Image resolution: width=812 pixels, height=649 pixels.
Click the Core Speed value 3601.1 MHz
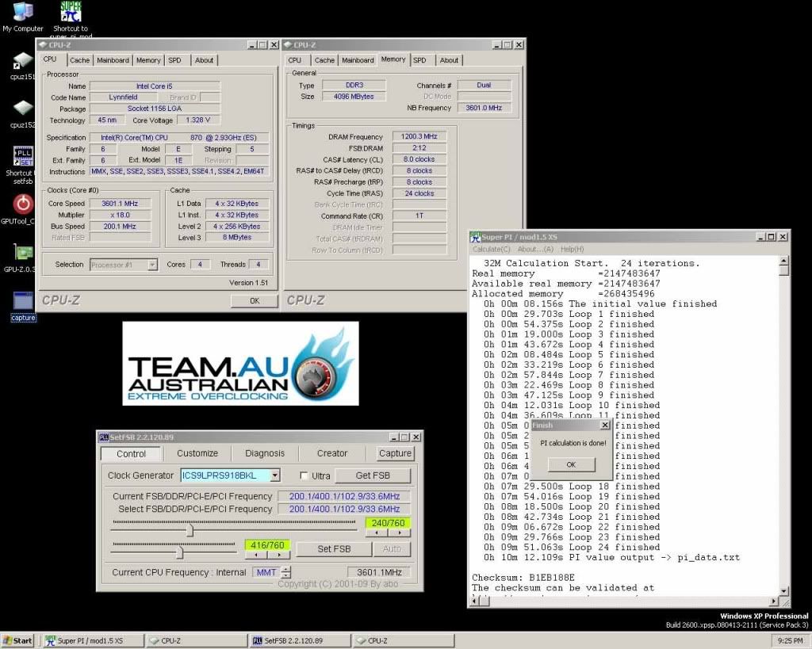click(x=120, y=204)
